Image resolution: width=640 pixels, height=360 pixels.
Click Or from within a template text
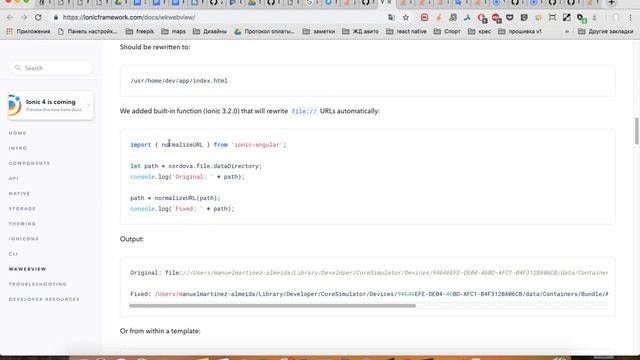click(160, 331)
